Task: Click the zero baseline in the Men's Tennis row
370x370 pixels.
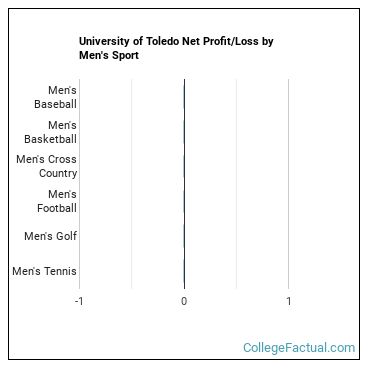Action: (x=184, y=271)
